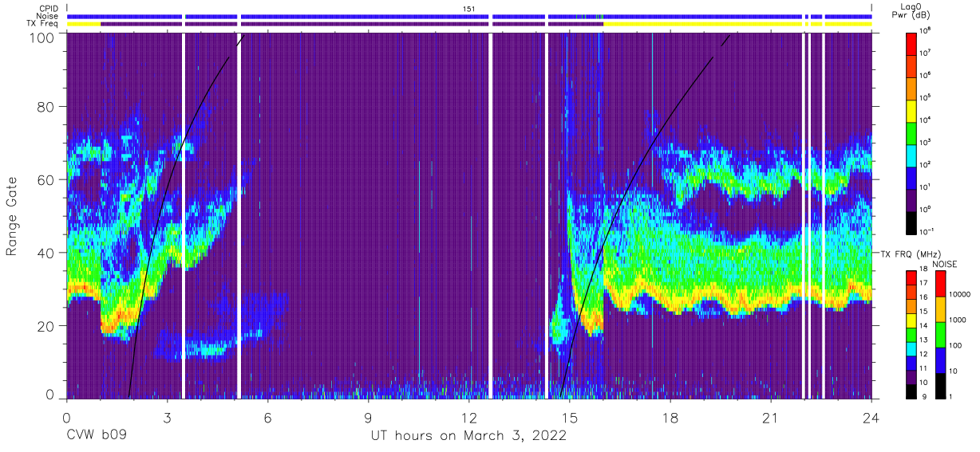The image size is (980, 452).
Task: Click the 24 hour tick label on time axis
Action: point(871,417)
